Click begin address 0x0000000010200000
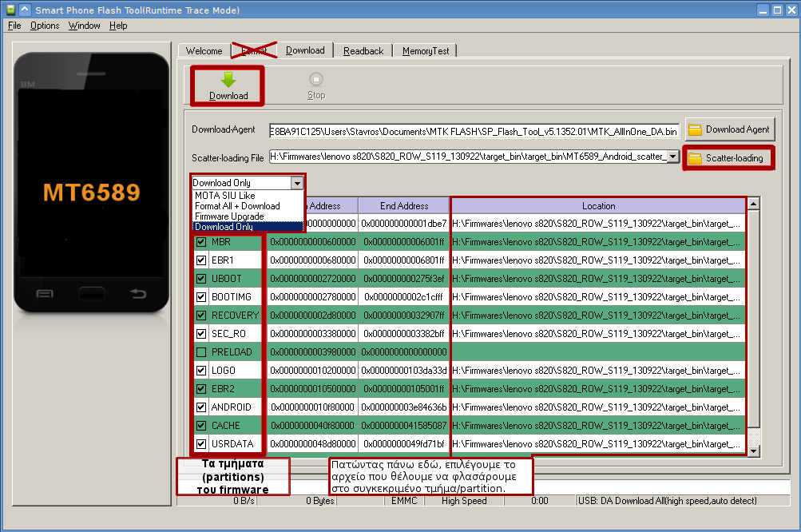Viewport: 801px width, 532px height. (312, 371)
